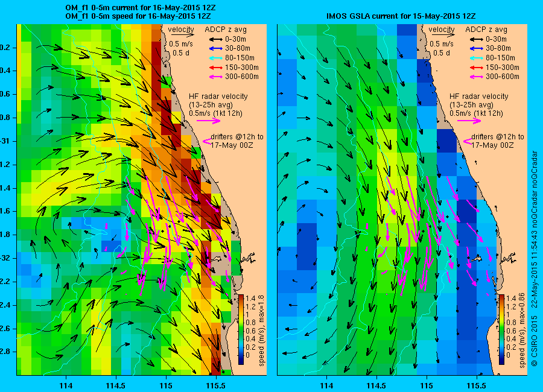Click the blue 30-80m arrow in right panel legend

(476, 48)
